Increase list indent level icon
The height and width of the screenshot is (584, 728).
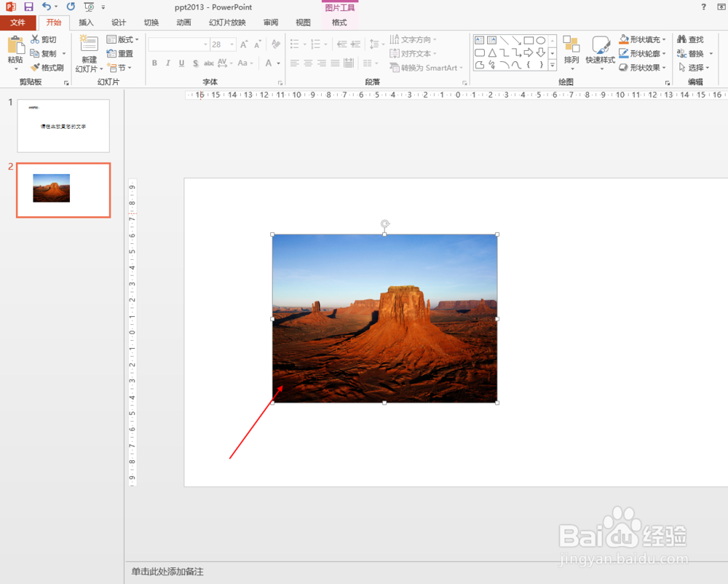click(356, 44)
